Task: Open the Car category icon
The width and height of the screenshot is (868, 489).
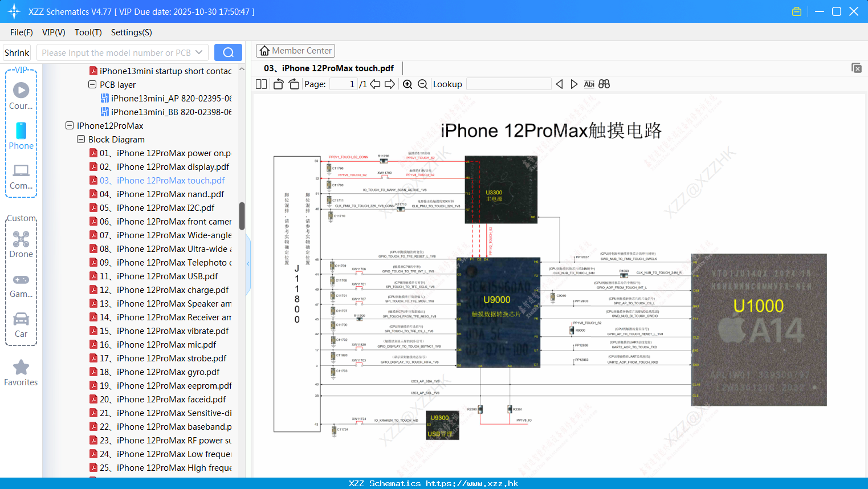Action: click(21, 325)
